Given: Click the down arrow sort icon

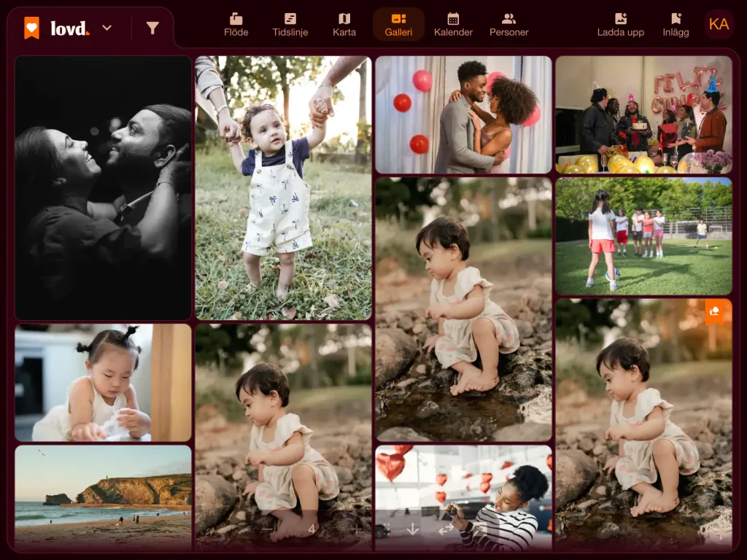Looking at the screenshot, I should [x=413, y=529].
